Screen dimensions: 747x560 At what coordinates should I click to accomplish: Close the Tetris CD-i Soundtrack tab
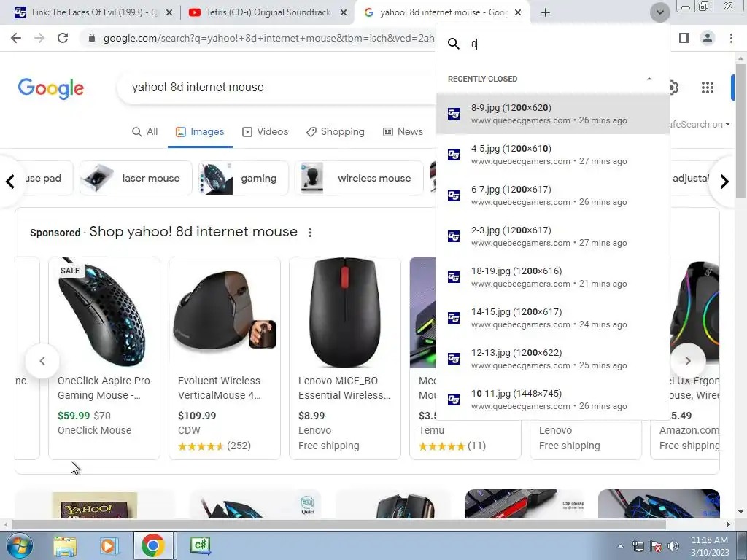[344, 13]
